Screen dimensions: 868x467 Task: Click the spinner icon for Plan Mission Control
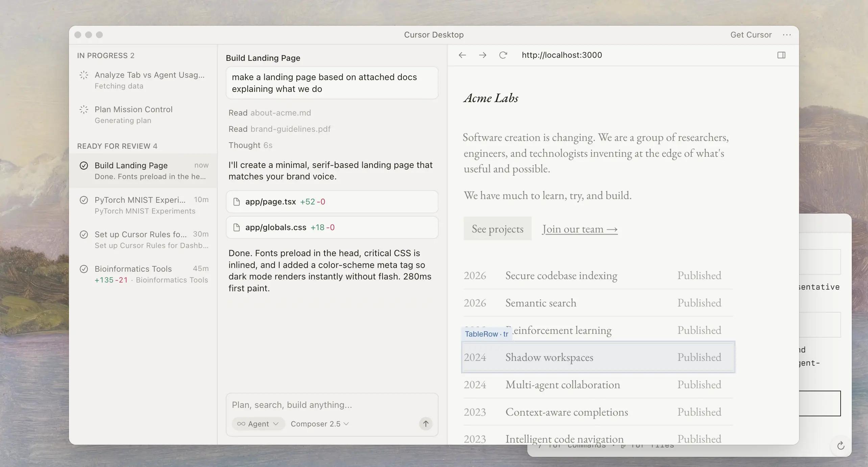tap(84, 109)
